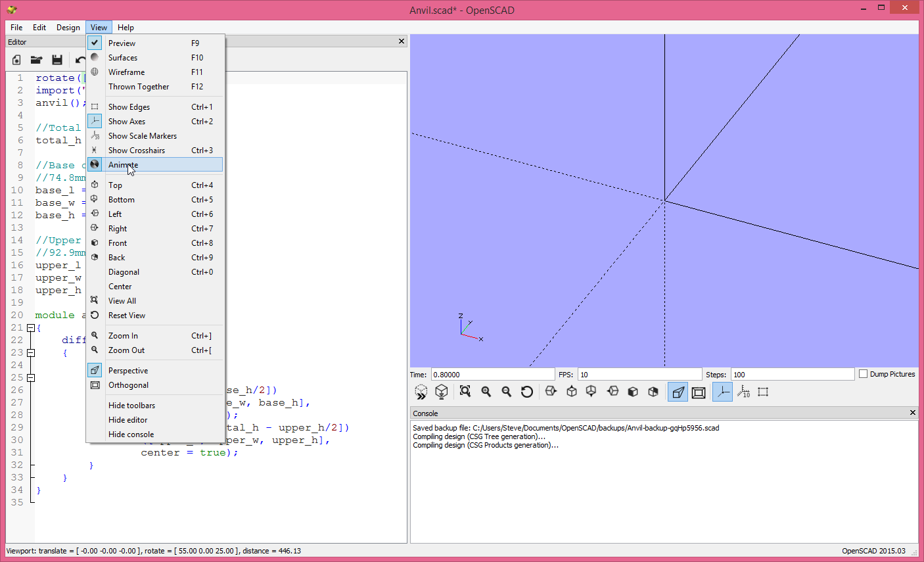Select the Zoom In viewport icon

point(486,391)
